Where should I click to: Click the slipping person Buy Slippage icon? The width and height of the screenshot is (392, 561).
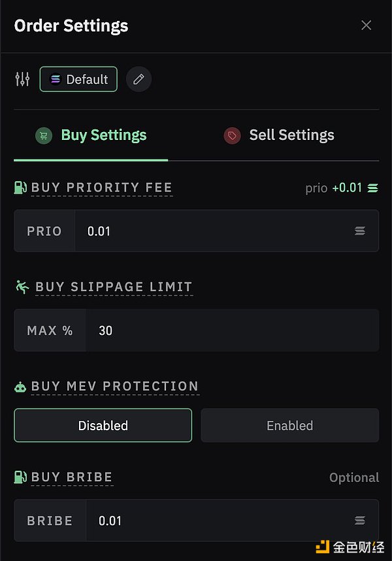[22, 286]
